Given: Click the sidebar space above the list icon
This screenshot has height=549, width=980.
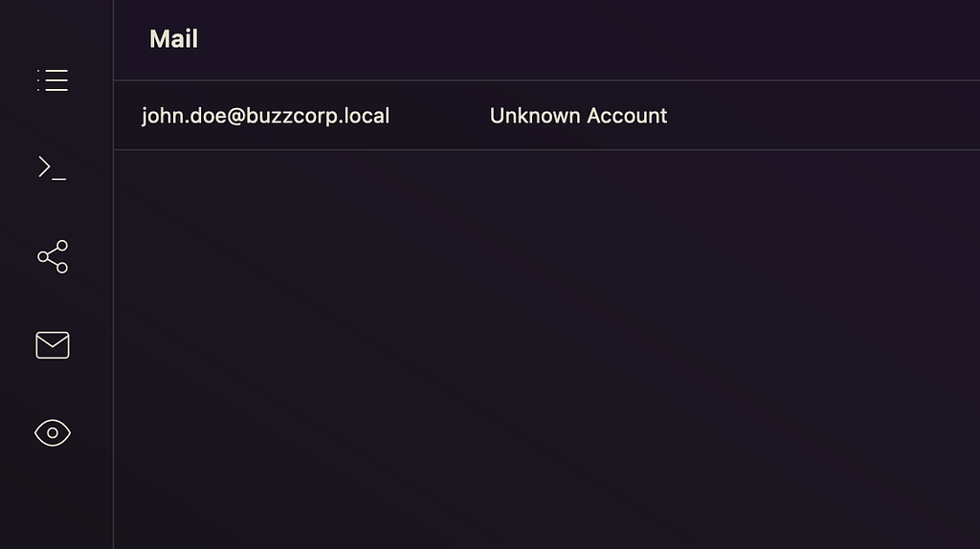Looking at the screenshot, I should (x=53, y=29).
